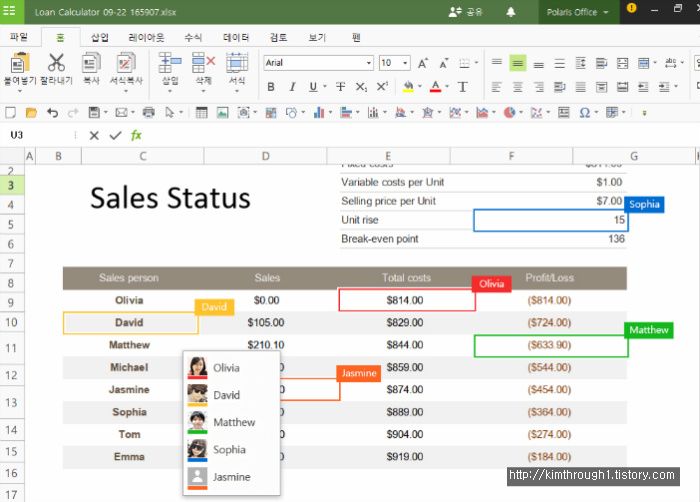Print the spreadsheet with the printer icon
The height and width of the screenshot is (502, 700).
pos(148,113)
